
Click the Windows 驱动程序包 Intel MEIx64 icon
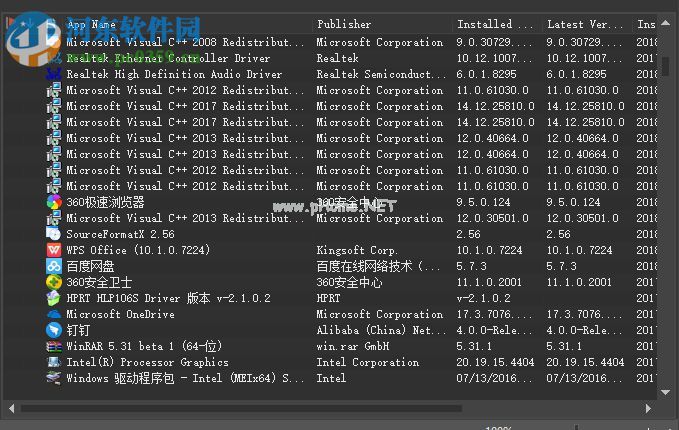pyautogui.click(x=54, y=378)
